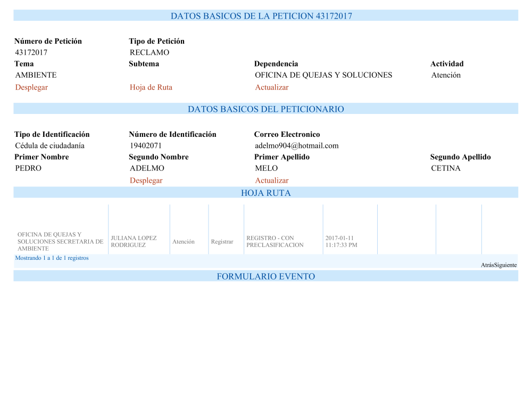532x411 pixels.
Task: Expand Desplegar link below ADELMO
Action: [x=146, y=180]
